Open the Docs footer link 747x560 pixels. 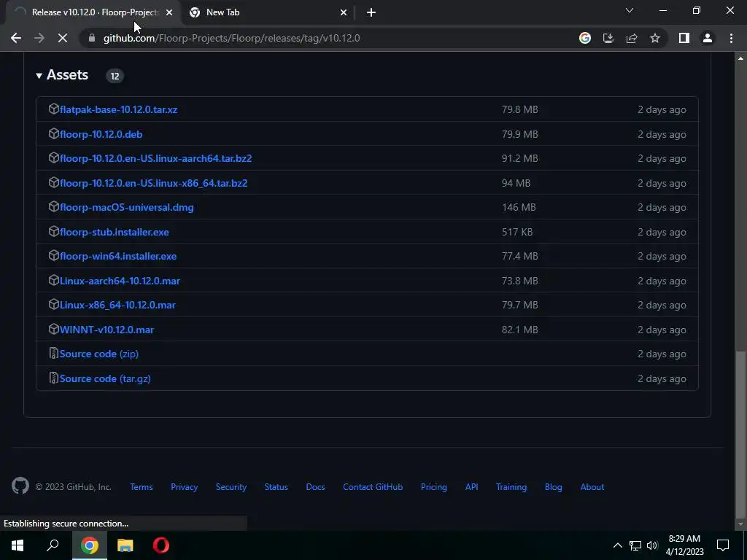coord(315,486)
